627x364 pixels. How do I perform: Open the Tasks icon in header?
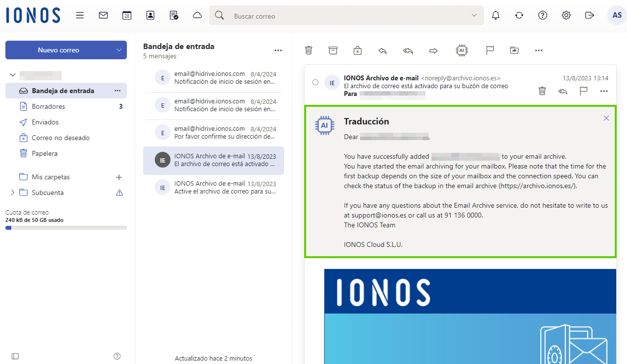click(174, 15)
